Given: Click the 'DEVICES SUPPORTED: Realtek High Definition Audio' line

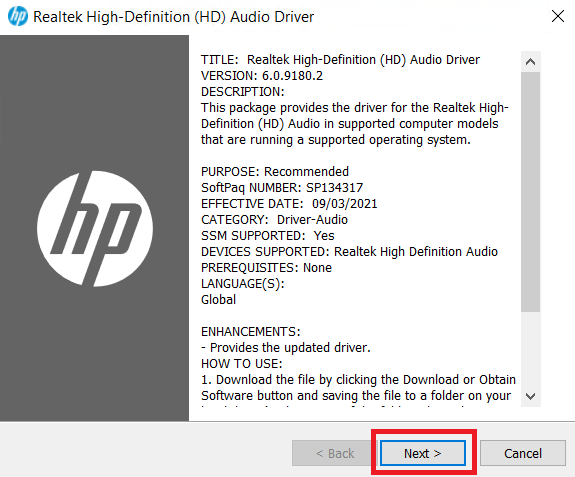Looking at the screenshot, I should pos(349,252).
